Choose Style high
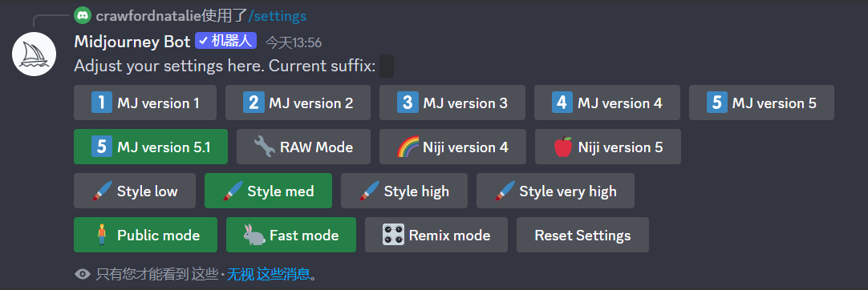This screenshot has height=290, width=868. pos(404,191)
